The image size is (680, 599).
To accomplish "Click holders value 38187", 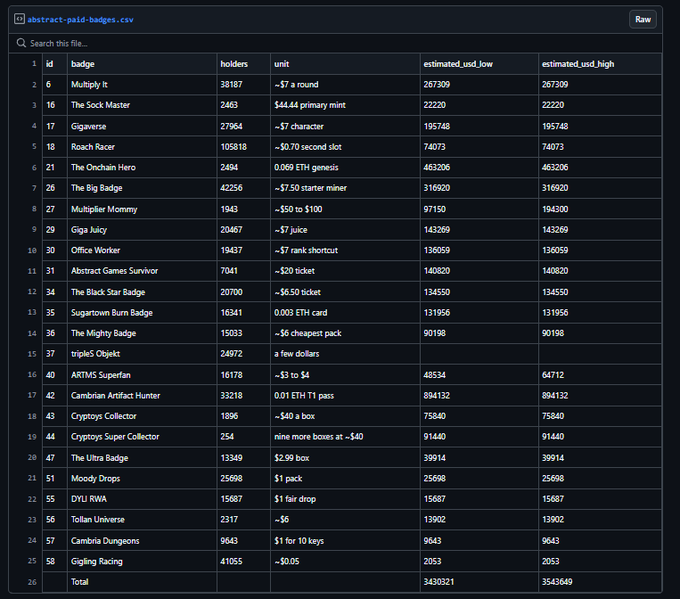I will click(231, 85).
